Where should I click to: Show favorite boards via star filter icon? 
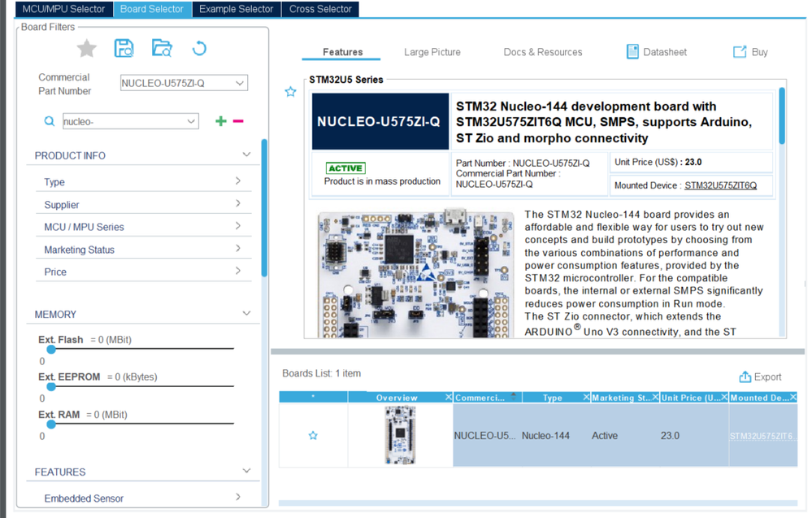(x=86, y=49)
